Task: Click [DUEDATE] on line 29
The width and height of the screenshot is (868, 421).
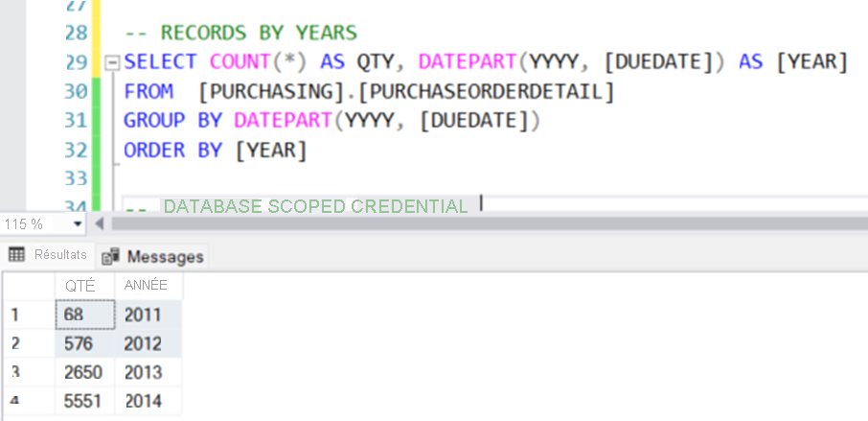Action: click(x=659, y=62)
